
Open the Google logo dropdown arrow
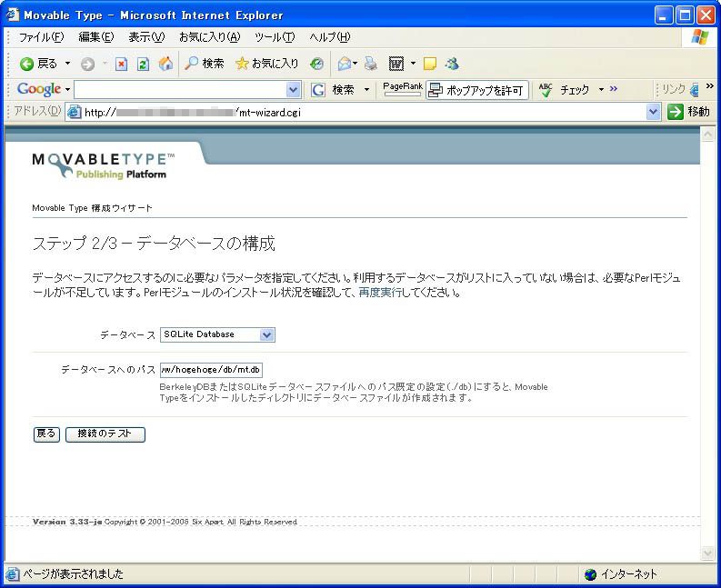pos(67,89)
